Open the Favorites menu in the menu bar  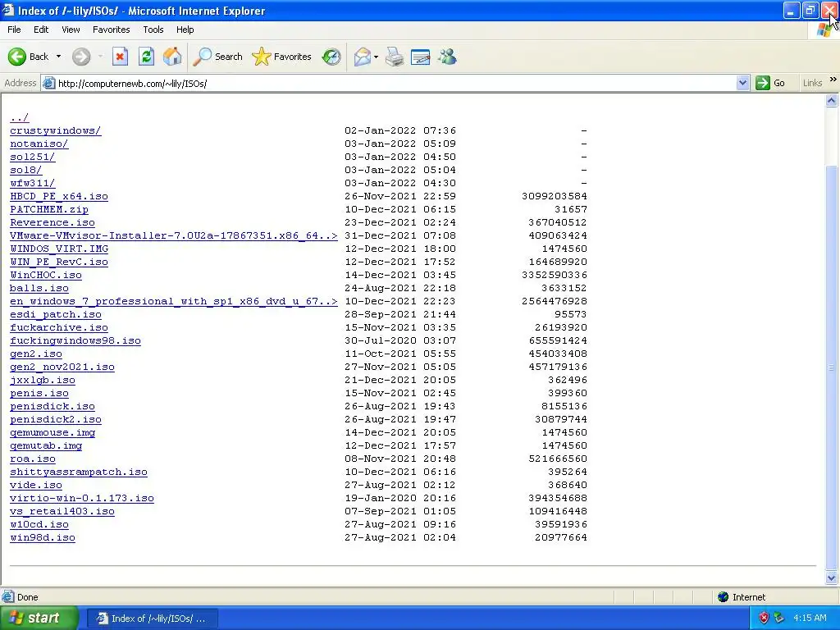pos(111,30)
